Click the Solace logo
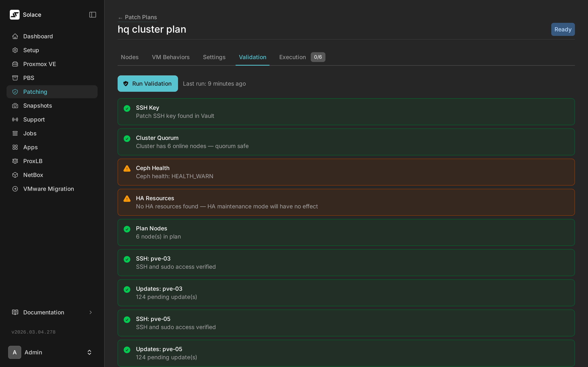588x367 pixels. (x=14, y=14)
